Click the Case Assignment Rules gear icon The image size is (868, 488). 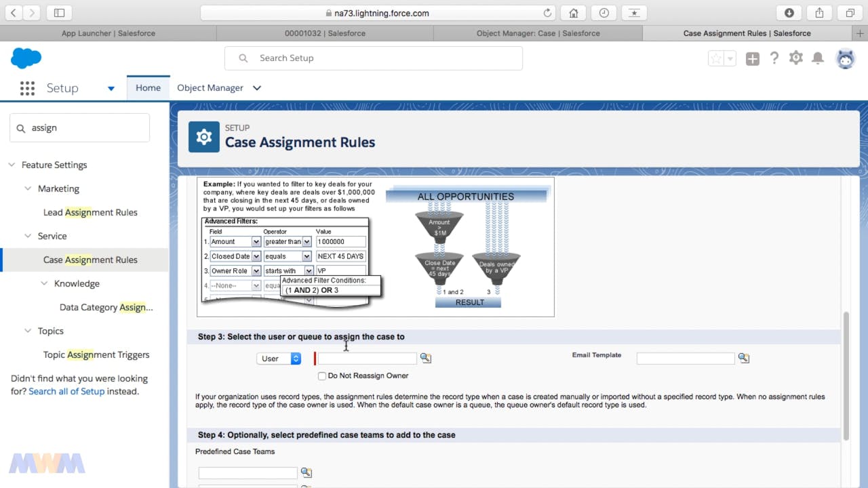204,137
